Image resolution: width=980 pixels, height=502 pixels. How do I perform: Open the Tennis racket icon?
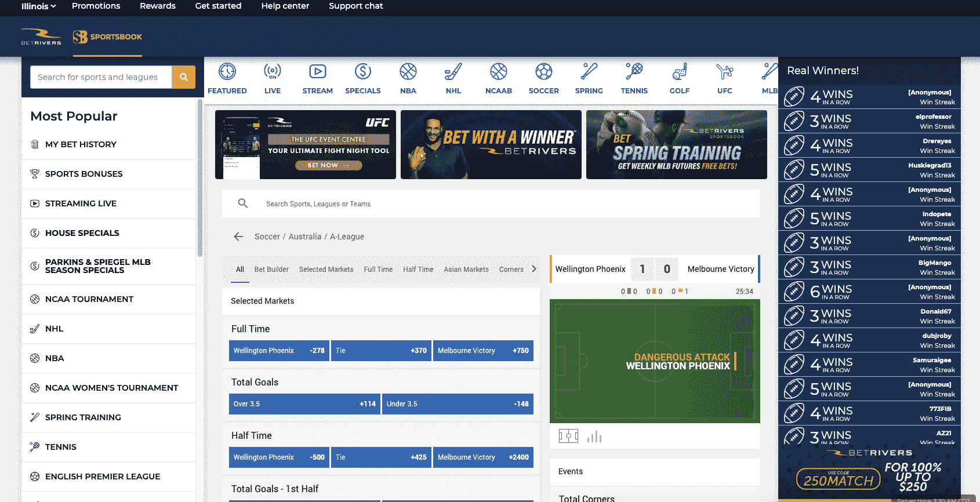(634, 71)
